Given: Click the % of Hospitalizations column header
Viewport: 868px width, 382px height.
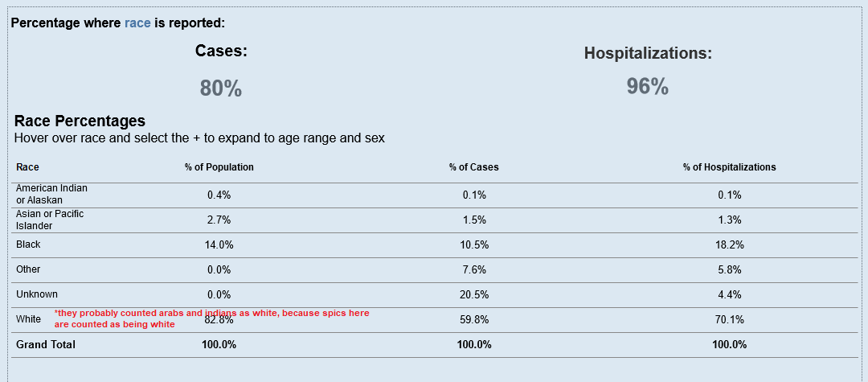Looking at the screenshot, I should click(x=729, y=167).
